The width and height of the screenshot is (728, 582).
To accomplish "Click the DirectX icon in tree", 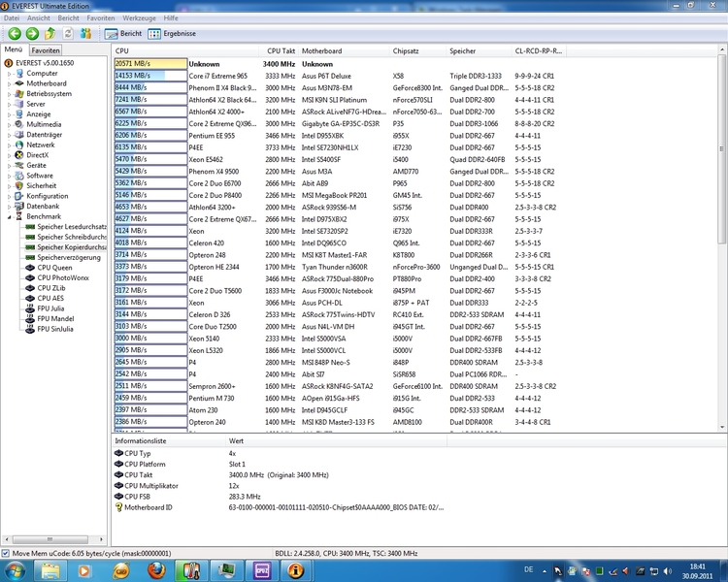I will click(x=19, y=155).
